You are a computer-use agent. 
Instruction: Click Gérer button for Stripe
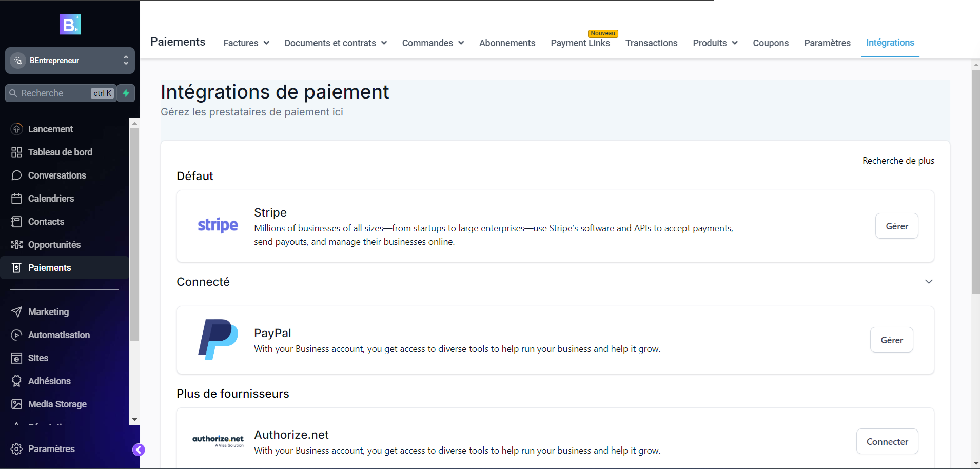coord(897,226)
